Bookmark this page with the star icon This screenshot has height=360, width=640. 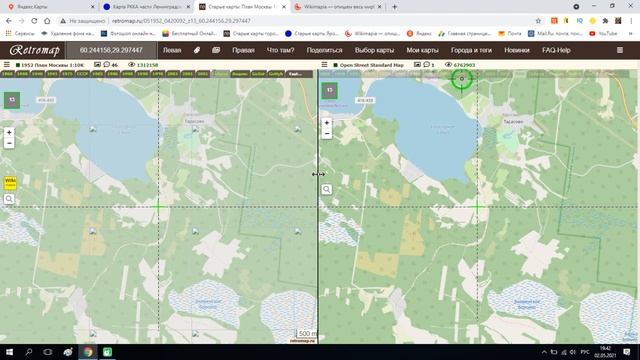538,21
